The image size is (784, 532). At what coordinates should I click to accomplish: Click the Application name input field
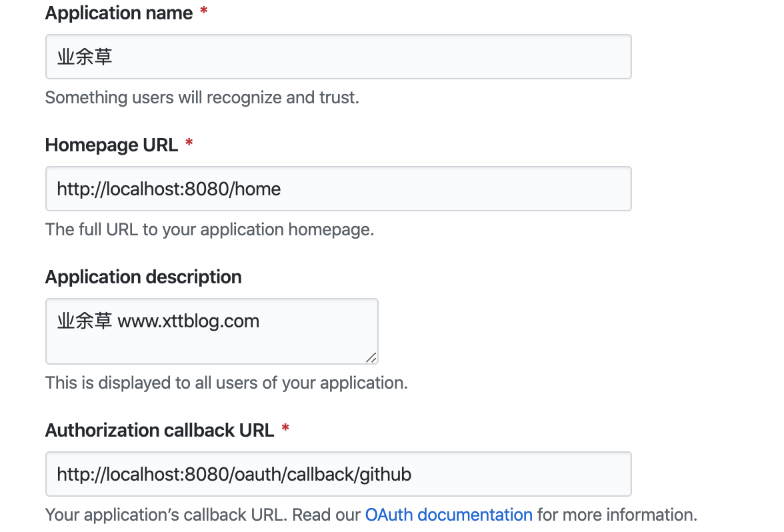pyautogui.click(x=339, y=57)
